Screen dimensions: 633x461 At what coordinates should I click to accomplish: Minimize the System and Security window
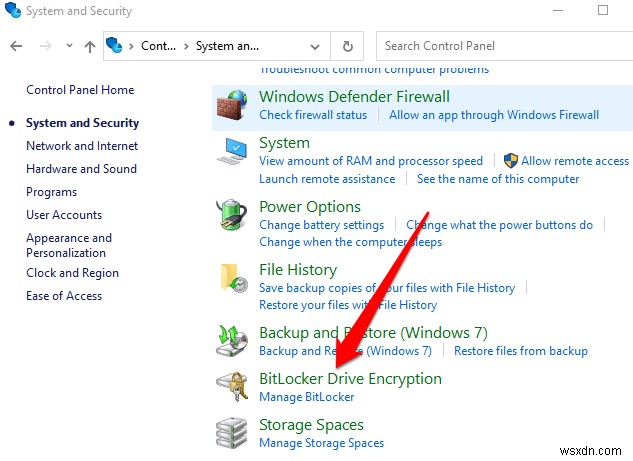coord(558,10)
